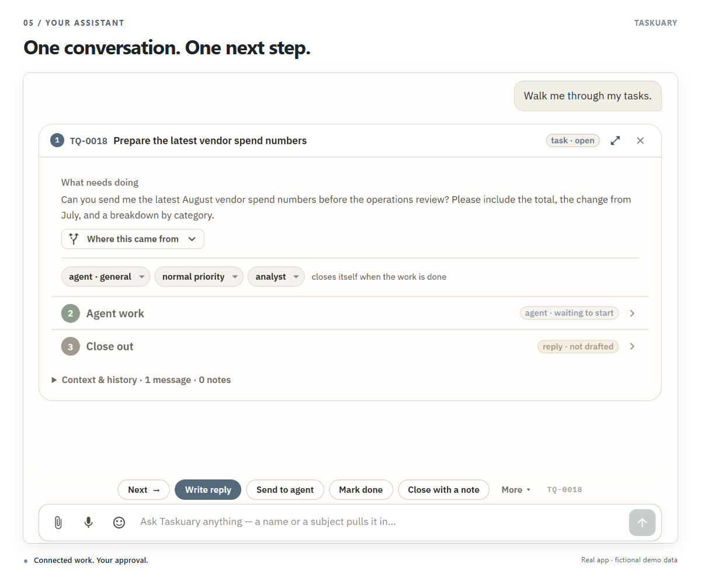Viewport: 701px width, 588px height.
Task: Click the step 3 Close out badge
Action: coord(70,347)
